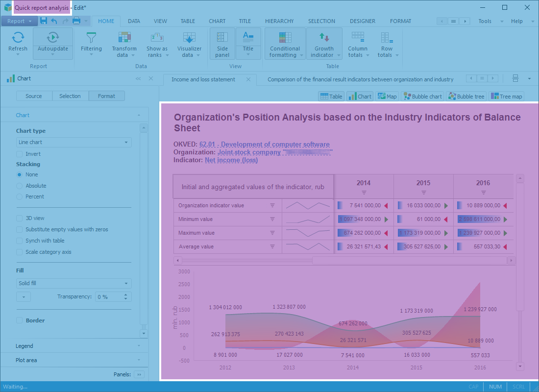Switch to Bubble chart view

pyautogui.click(x=422, y=97)
